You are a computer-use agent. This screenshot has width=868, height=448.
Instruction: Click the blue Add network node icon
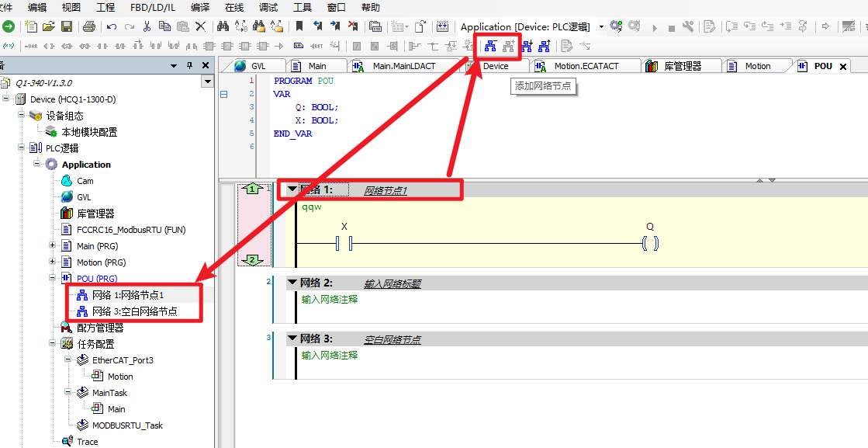tap(490, 46)
